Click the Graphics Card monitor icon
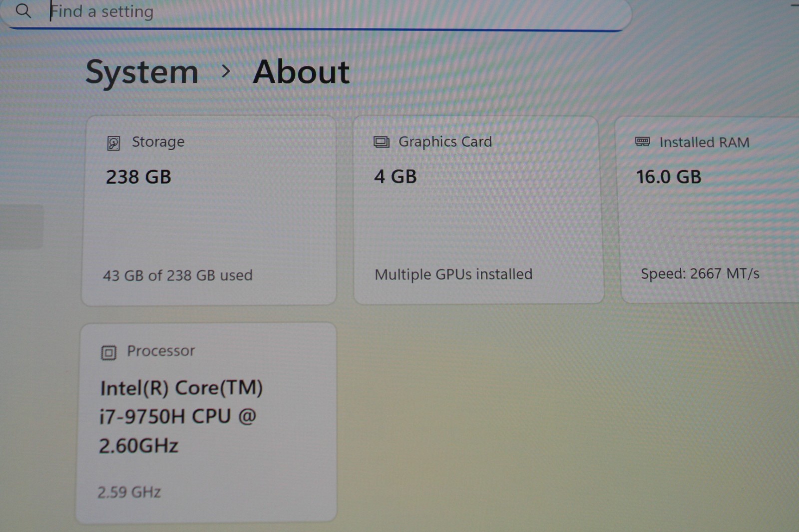This screenshot has height=532, width=799. [382, 142]
